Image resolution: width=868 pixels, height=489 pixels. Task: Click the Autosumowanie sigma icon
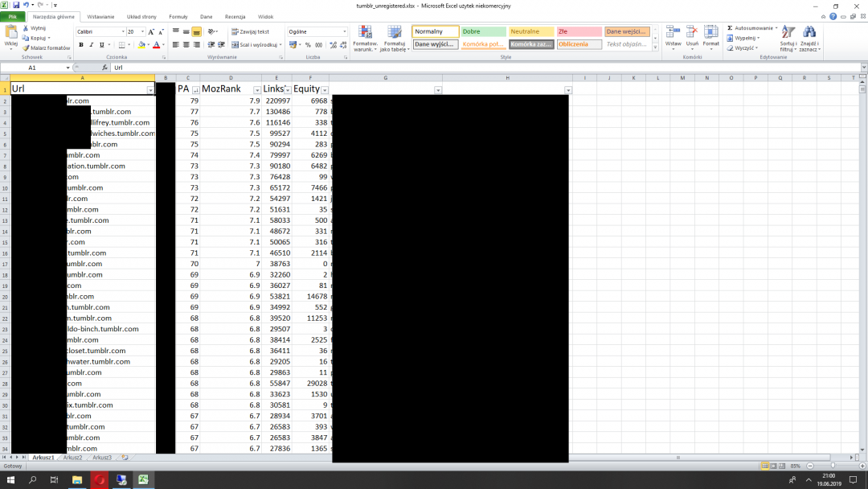point(730,28)
